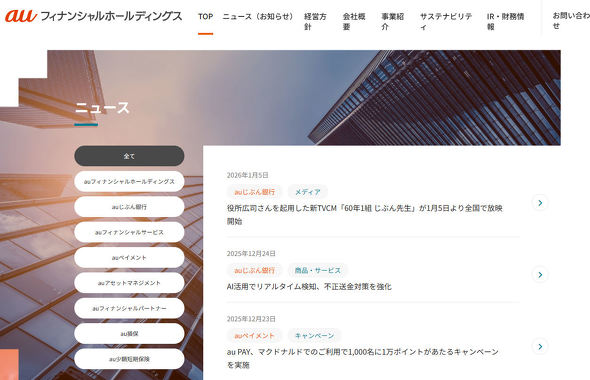Open ニュース(お知らせ) menu
The image size is (590, 380).
point(258,17)
